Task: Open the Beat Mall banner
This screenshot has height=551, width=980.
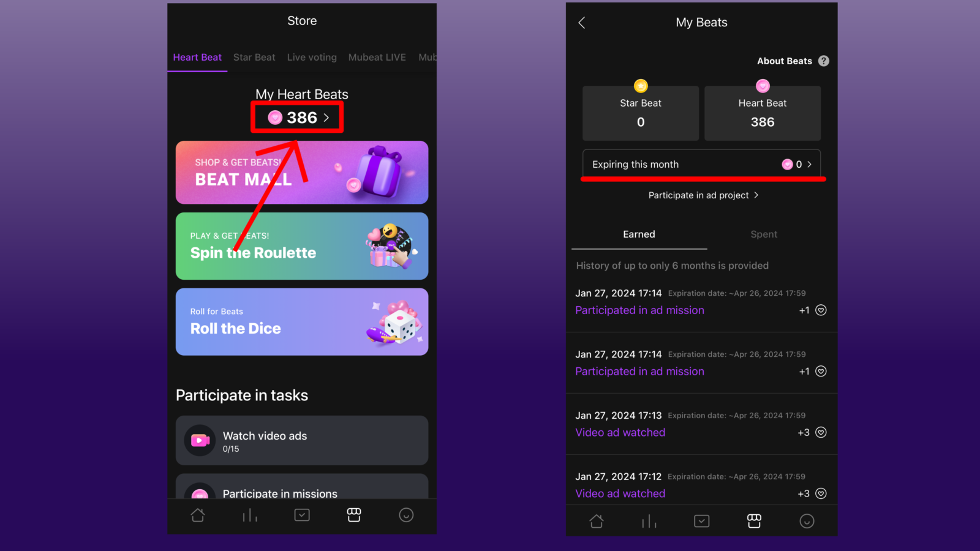Action: click(x=302, y=173)
